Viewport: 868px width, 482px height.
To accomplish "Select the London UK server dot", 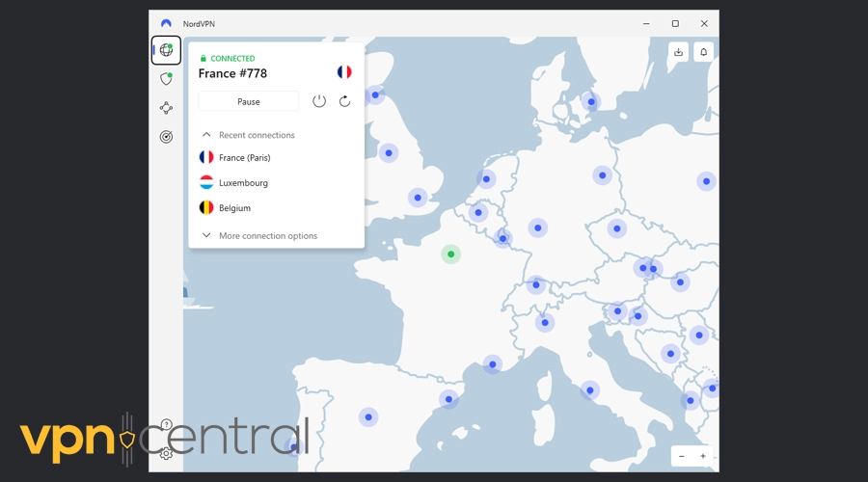I will coord(418,198).
